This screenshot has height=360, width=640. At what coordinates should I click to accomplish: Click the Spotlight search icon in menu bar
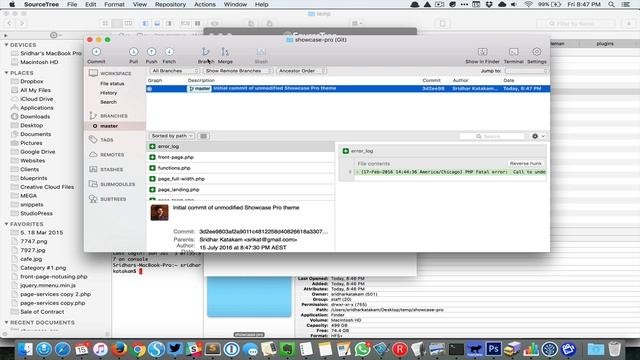point(611,4)
